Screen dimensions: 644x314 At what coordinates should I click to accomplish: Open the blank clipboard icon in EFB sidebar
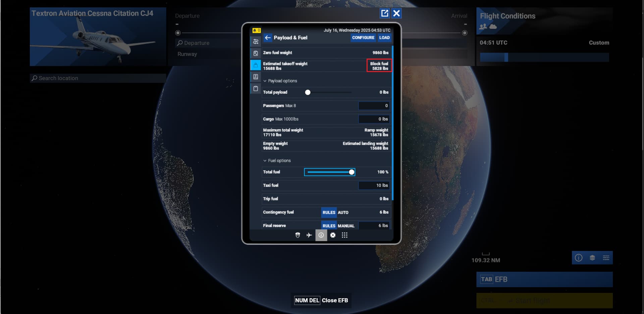coord(256,89)
